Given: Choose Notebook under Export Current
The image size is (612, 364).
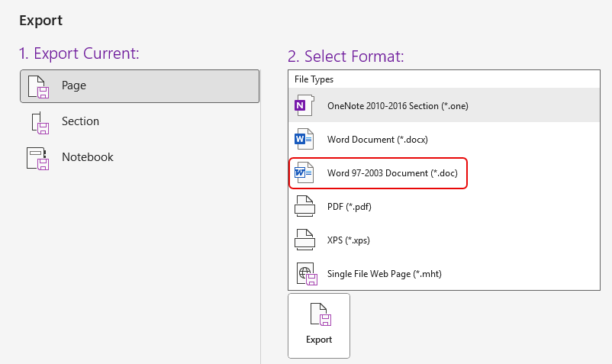Looking at the screenshot, I should tap(87, 157).
